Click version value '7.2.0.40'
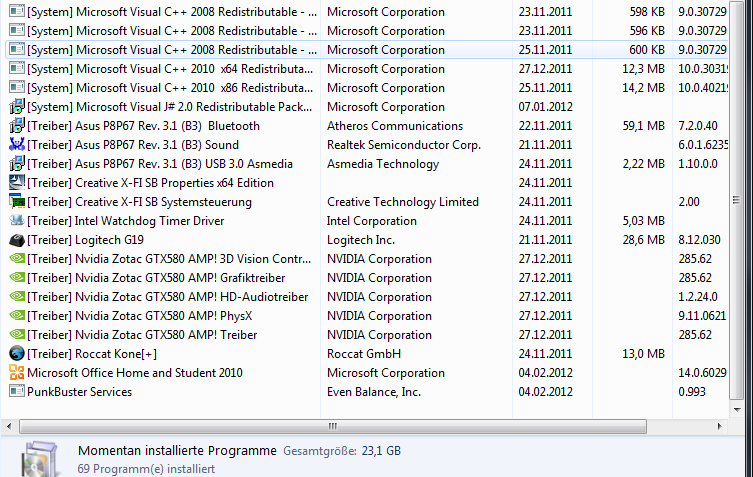753x477 pixels. tap(698, 126)
